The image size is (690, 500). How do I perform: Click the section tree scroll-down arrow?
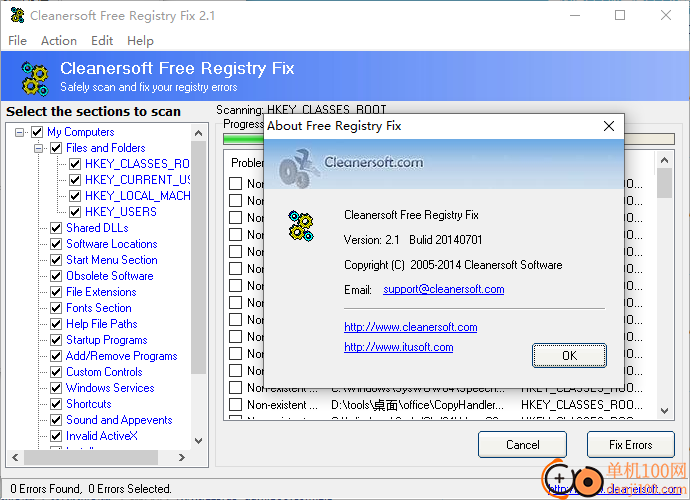point(198,441)
